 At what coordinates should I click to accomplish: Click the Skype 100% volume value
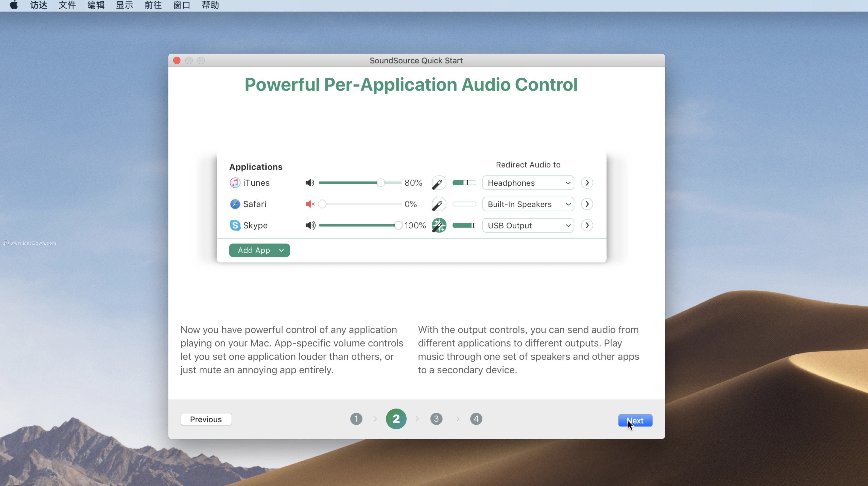tap(415, 225)
